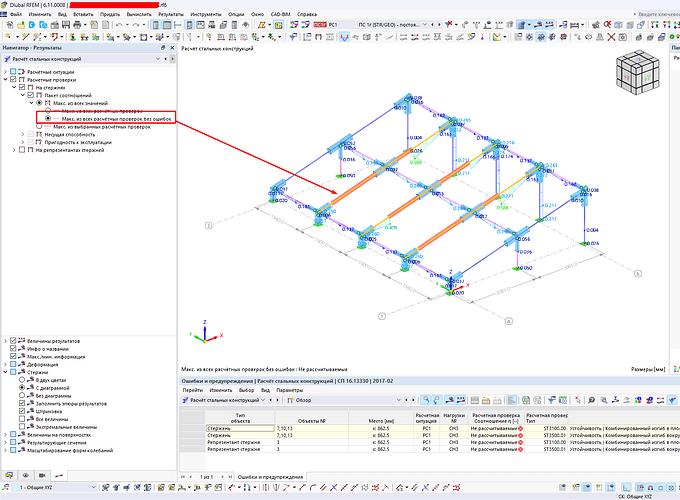Click the filter funnel icon in second toolbar
The width and height of the screenshot is (680, 500).
coord(293,37)
